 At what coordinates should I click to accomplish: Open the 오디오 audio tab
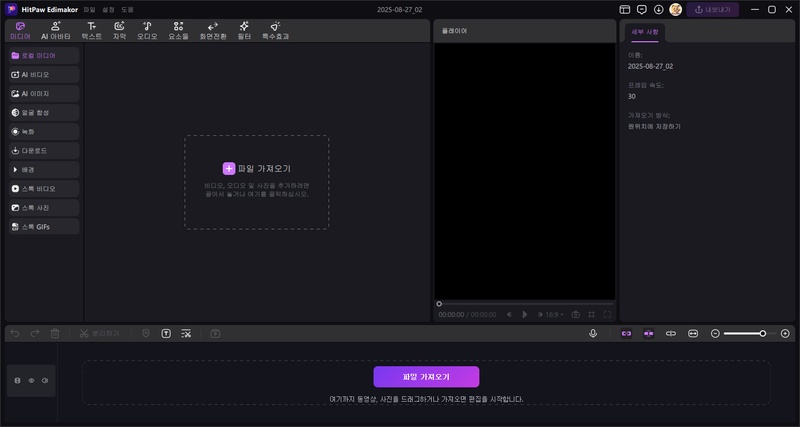pyautogui.click(x=147, y=31)
